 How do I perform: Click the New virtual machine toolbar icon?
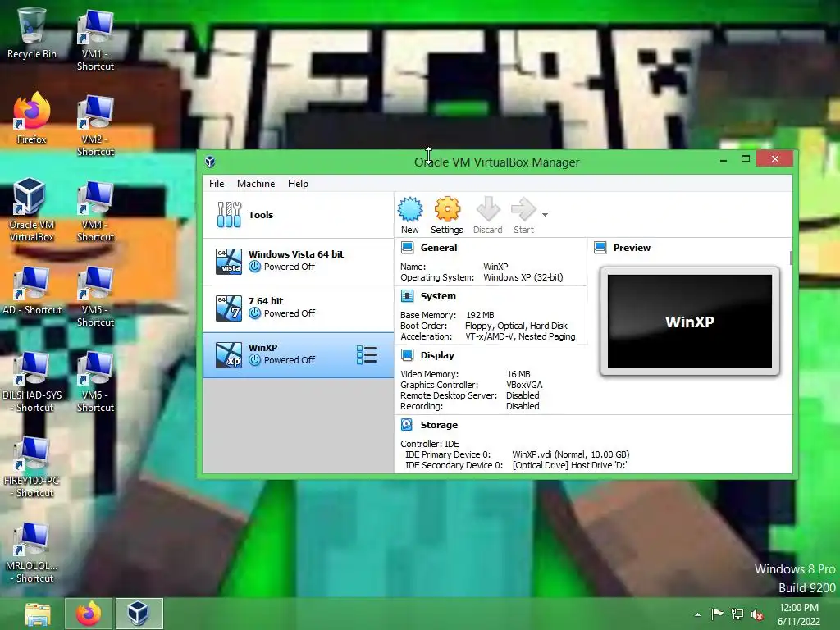click(x=410, y=216)
